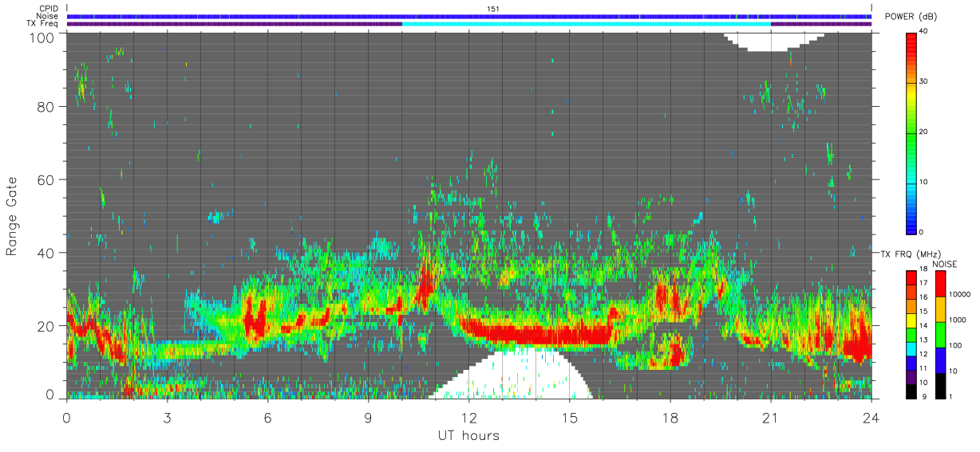Viewport: 980px width, 452px height.
Task: Click the TX FRQ (MHz) legend title
Action: pos(903,255)
